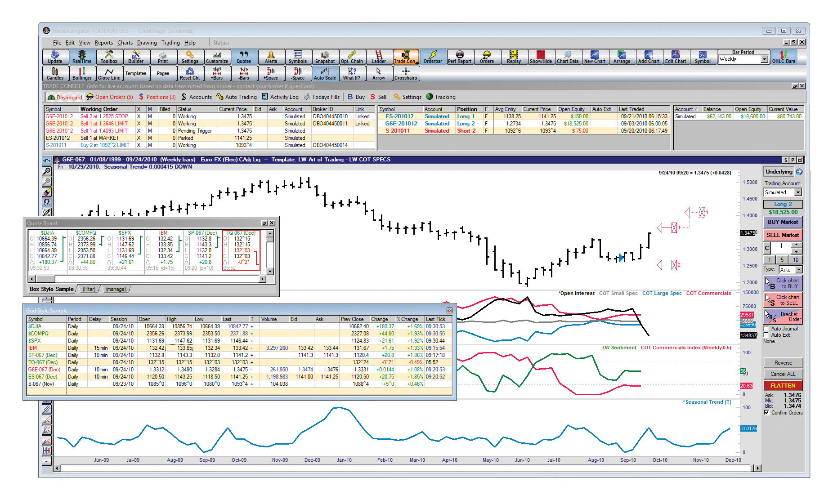Show the Orderbar
This screenshot has height=504, width=833.
(x=433, y=57)
